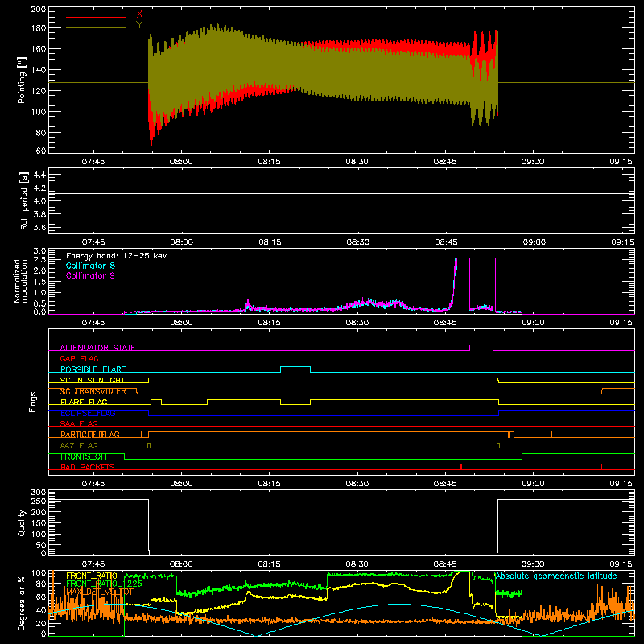
Task: Click the Normalized modulation axis title
Action: [21, 281]
